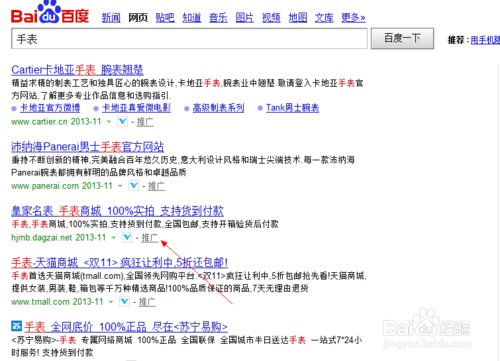This screenshot has height=361, width=500.
Task: Click the search box containing 手表
Action: 189,39
